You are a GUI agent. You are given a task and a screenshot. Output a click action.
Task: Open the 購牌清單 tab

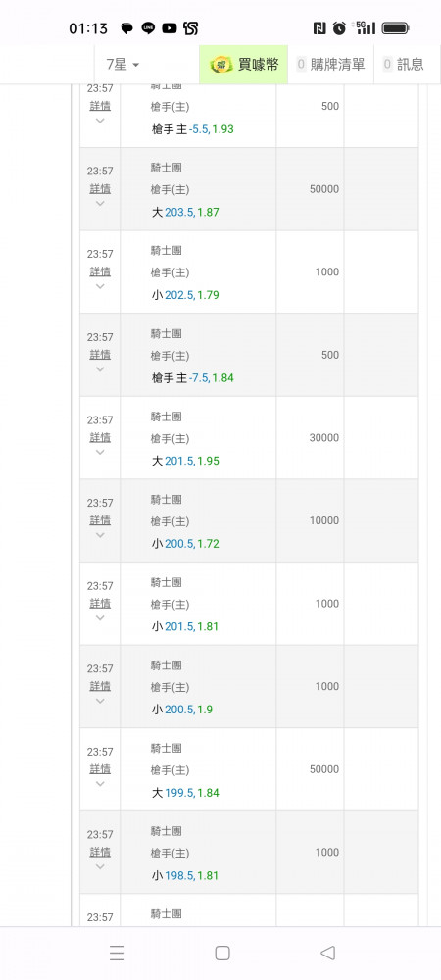pos(331,64)
